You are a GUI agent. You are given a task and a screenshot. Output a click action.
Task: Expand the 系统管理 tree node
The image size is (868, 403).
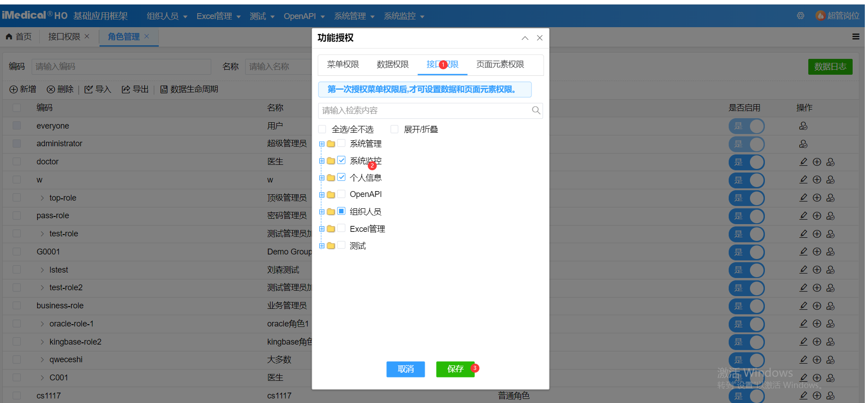click(x=322, y=144)
